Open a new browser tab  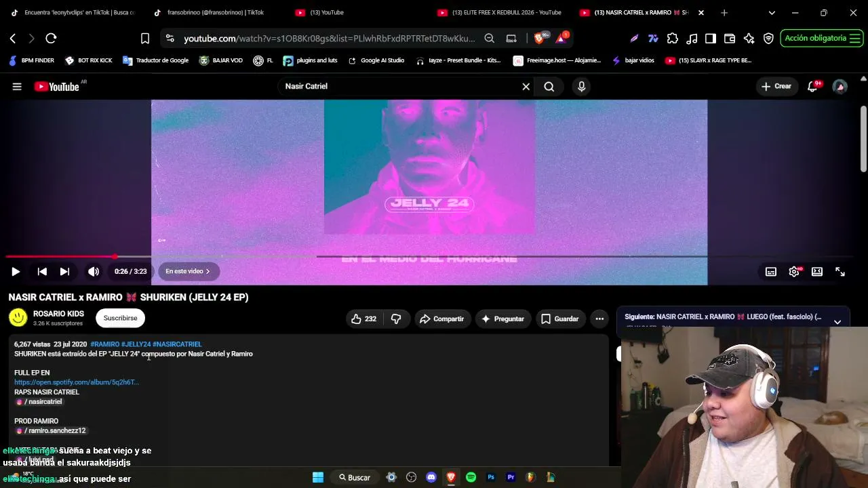pos(724,12)
